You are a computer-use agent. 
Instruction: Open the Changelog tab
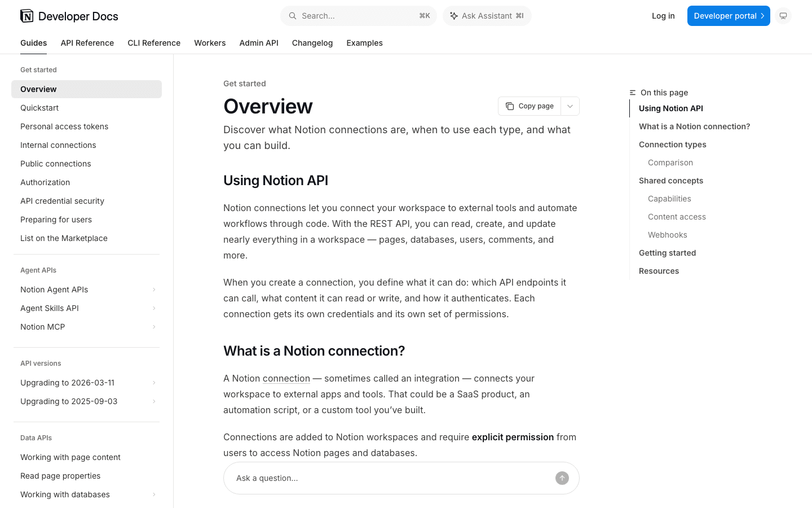click(312, 43)
